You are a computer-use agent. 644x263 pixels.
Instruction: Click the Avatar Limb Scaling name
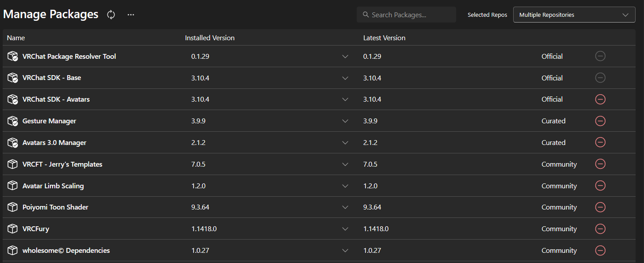pos(53,186)
